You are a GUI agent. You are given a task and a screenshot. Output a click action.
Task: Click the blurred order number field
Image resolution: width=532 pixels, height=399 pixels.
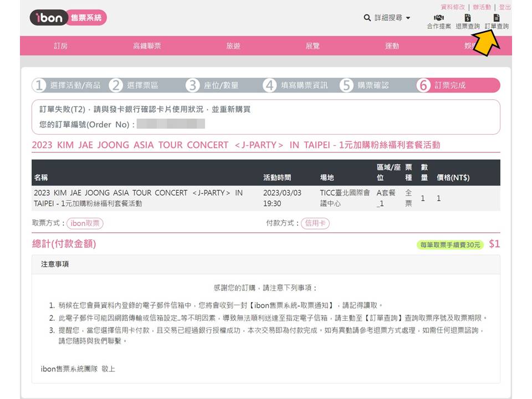tap(171, 124)
